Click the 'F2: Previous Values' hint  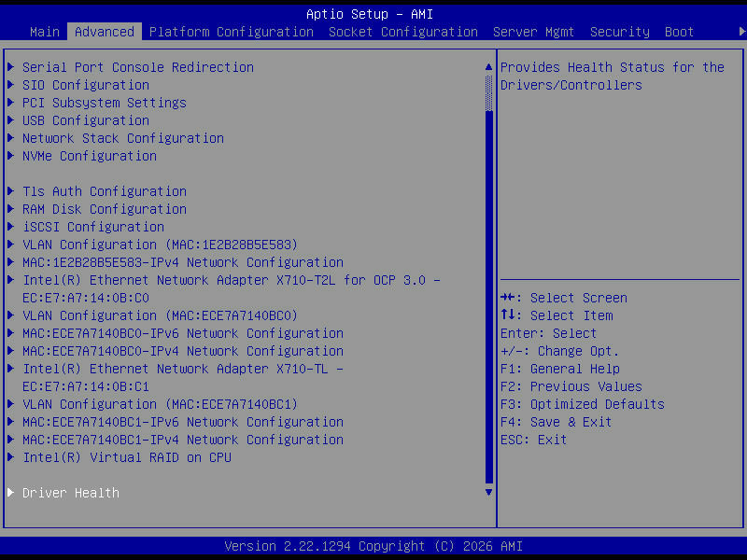[571, 386]
